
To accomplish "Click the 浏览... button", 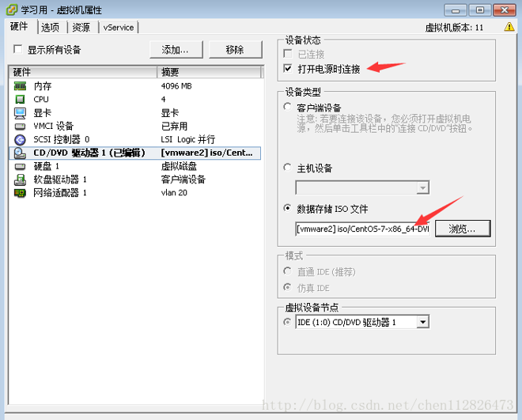I will (463, 229).
